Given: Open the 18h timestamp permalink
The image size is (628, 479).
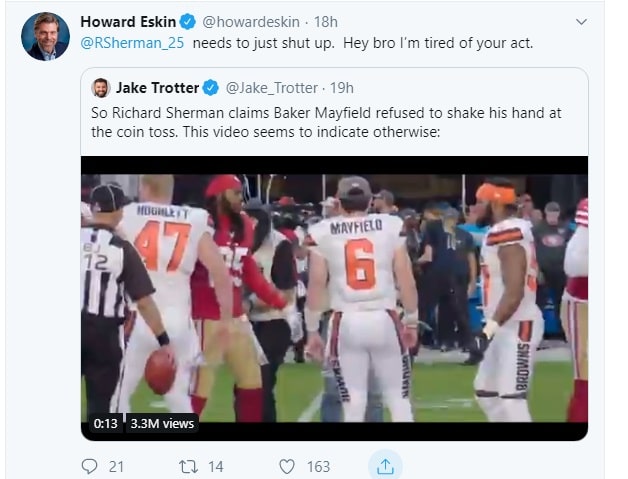Looking at the screenshot, I should click(x=325, y=22).
